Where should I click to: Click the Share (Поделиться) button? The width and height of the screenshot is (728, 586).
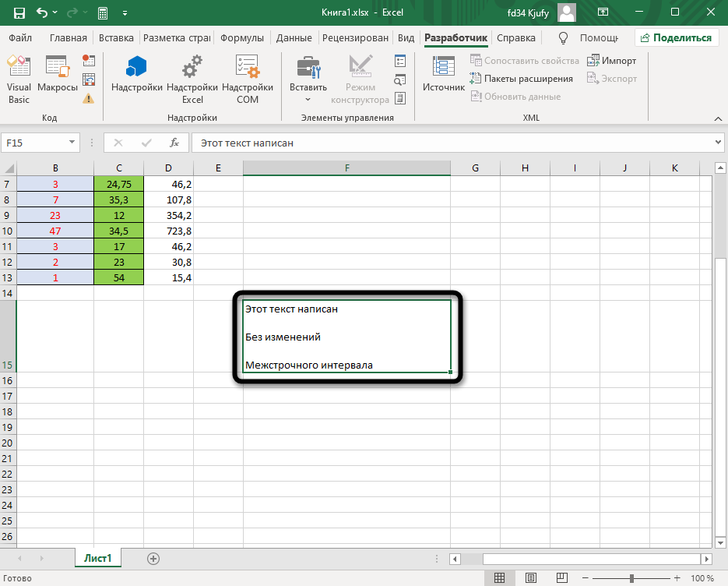pyautogui.click(x=675, y=37)
